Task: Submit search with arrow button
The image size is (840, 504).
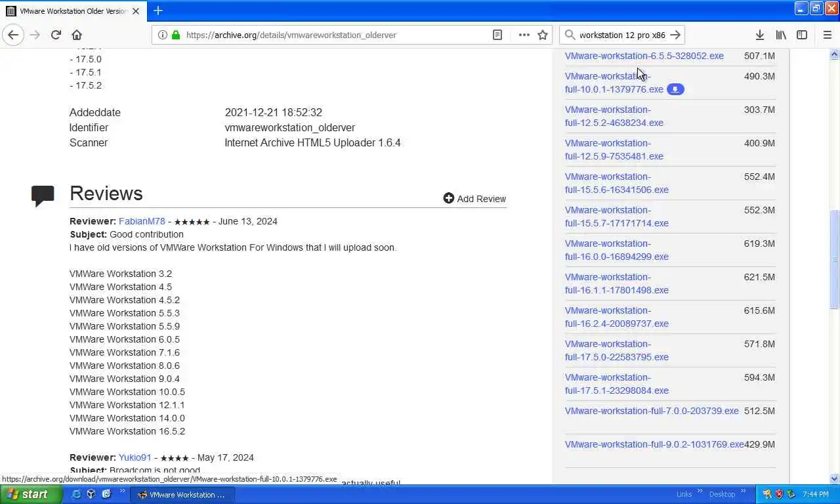Action: [675, 35]
